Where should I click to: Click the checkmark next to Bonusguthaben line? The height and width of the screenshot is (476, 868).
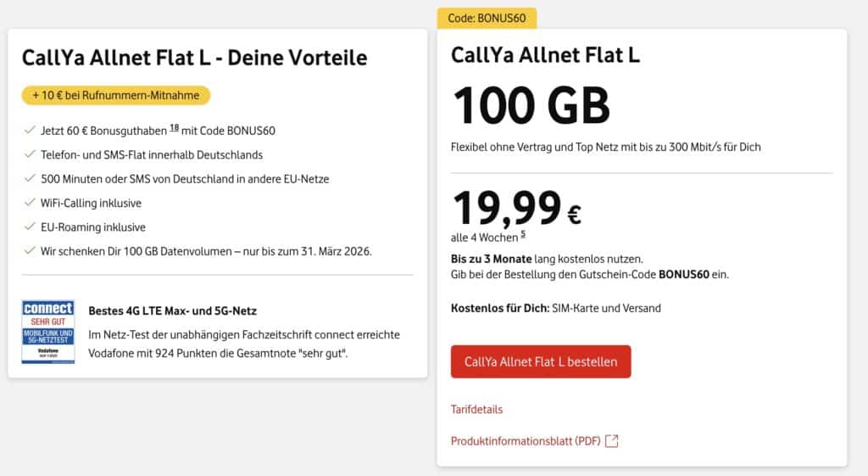(x=30, y=131)
